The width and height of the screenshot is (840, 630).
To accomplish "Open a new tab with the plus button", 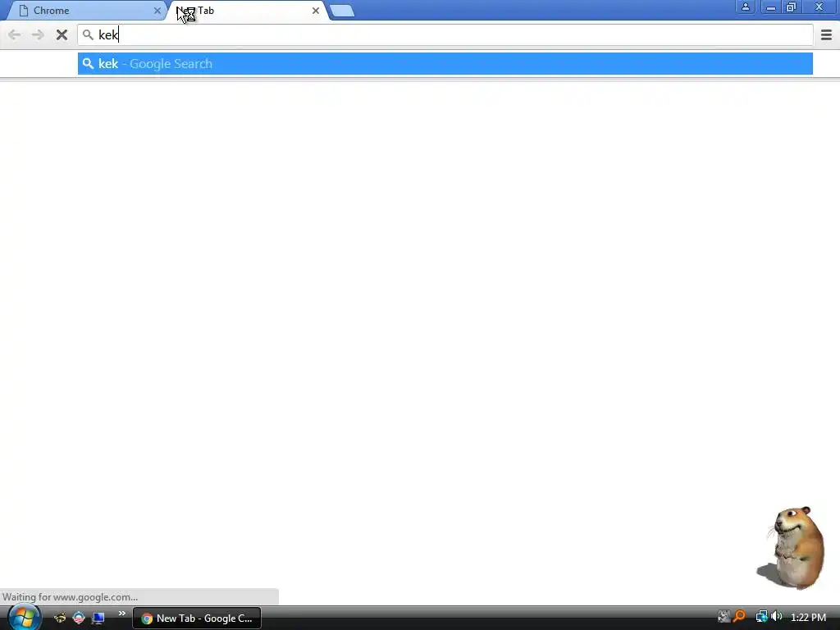I will click(x=342, y=11).
